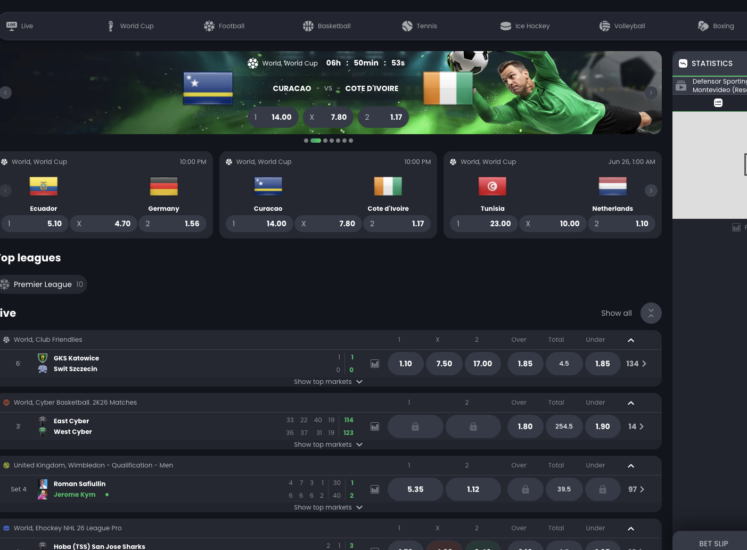Open 134 more markets for Katowice match
Viewport: 747px width, 550px height.
[636, 364]
